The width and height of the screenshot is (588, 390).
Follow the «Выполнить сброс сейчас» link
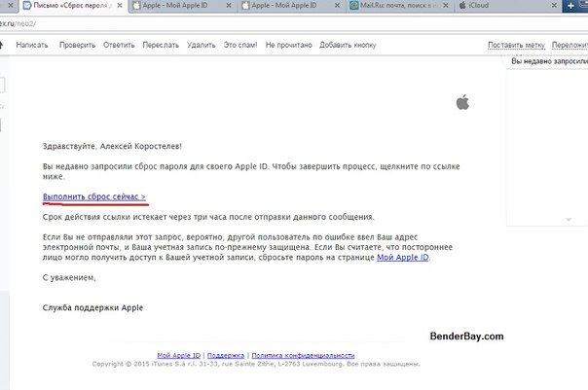pyautogui.click(x=94, y=197)
